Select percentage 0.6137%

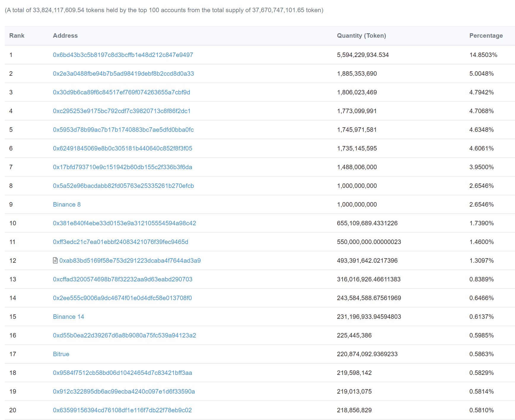481,317
